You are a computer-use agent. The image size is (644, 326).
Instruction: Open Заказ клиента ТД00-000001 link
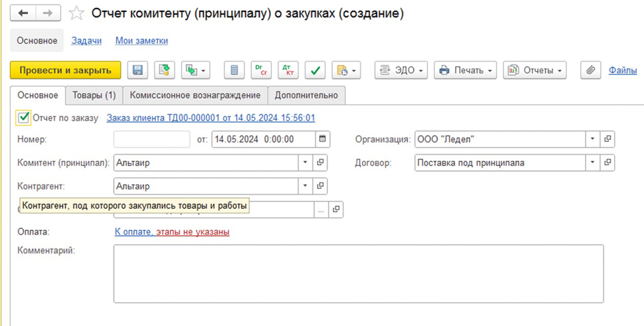(210, 118)
